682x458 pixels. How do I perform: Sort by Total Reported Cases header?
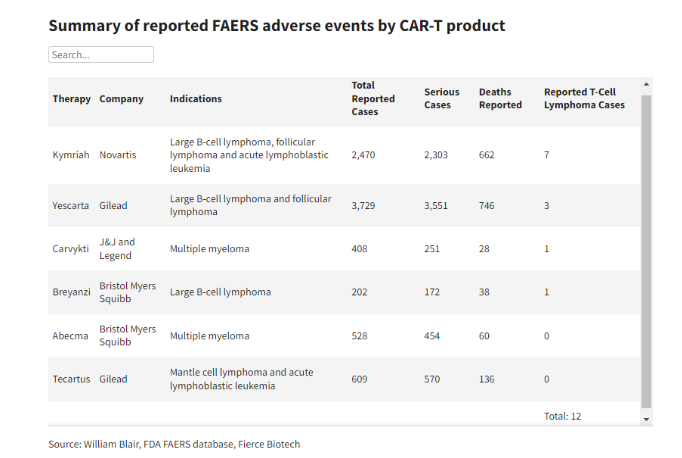(x=373, y=98)
